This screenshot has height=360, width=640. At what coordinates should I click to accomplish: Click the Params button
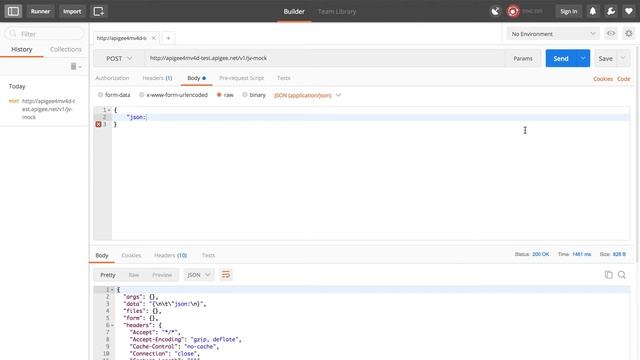point(523,58)
